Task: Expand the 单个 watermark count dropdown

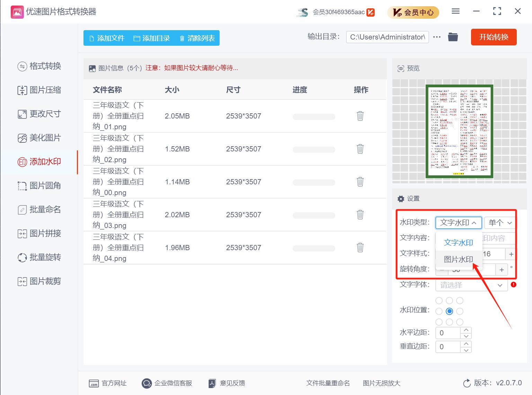Action: pyautogui.click(x=499, y=223)
